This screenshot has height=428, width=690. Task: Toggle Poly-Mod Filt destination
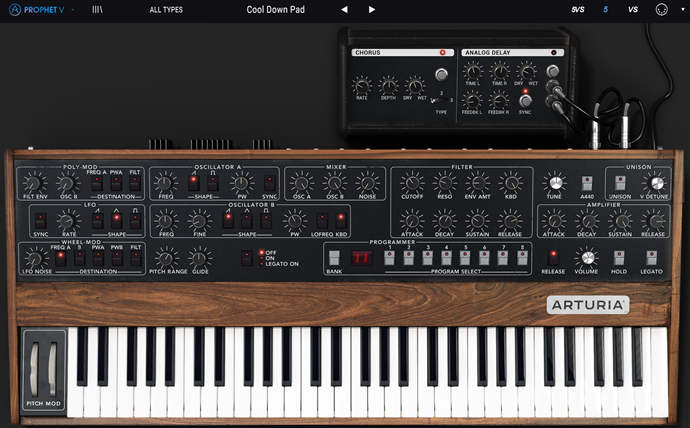point(135,183)
